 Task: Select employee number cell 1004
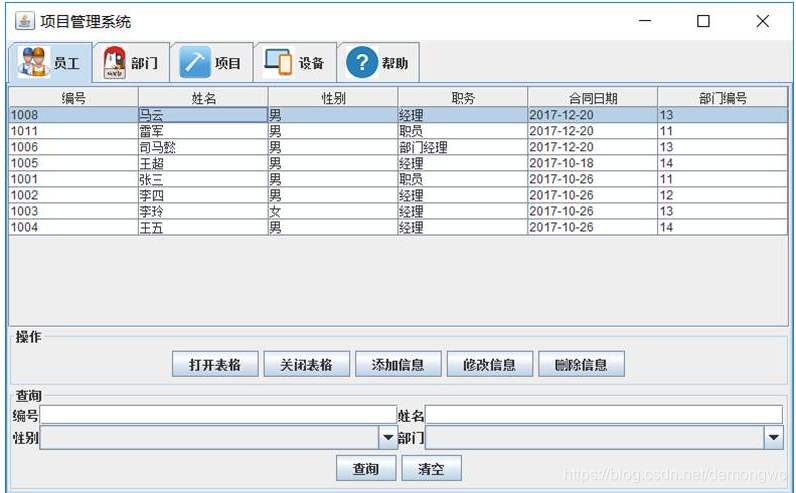74,227
